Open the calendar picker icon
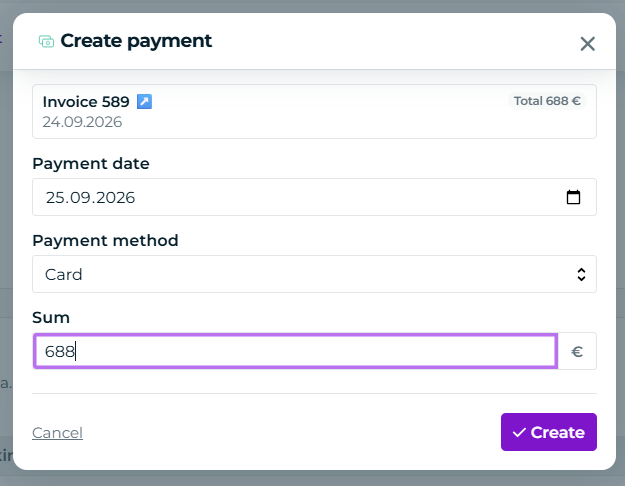The width and height of the screenshot is (625, 486). (573, 197)
